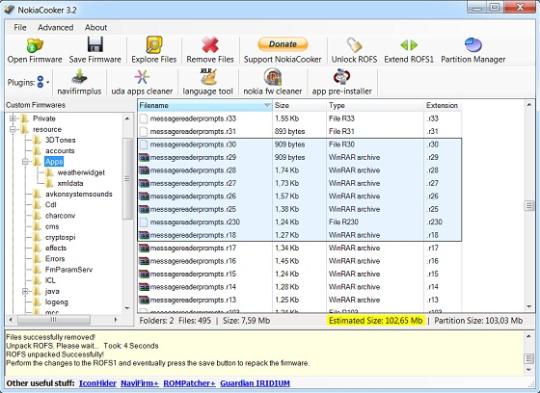Sort by the Extension column header

click(x=442, y=105)
